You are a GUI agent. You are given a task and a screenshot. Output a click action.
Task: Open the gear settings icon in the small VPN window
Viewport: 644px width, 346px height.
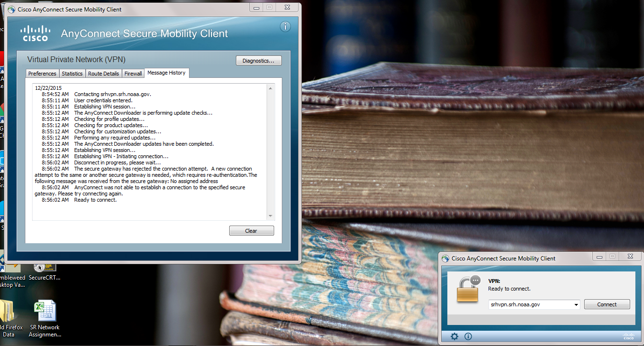[x=455, y=336]
